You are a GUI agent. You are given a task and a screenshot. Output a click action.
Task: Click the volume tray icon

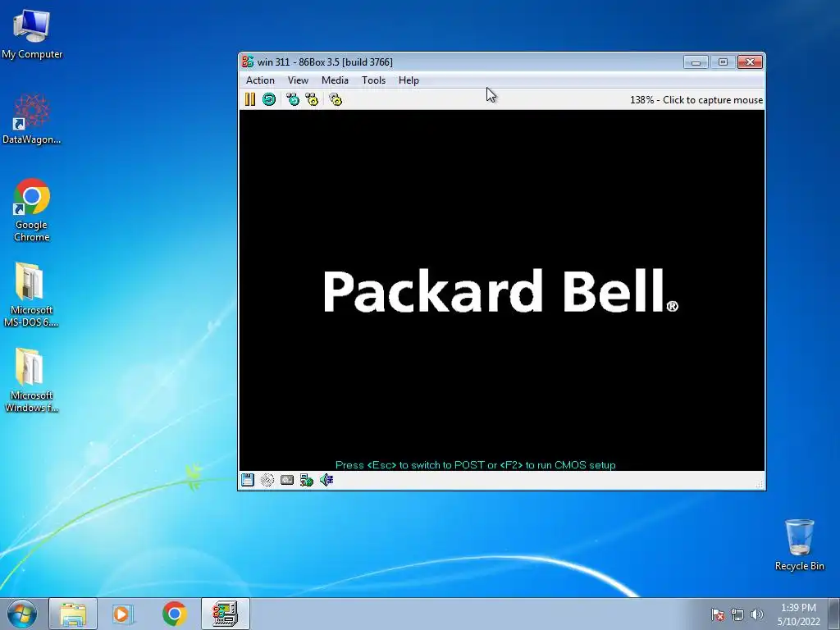[756, 614]
